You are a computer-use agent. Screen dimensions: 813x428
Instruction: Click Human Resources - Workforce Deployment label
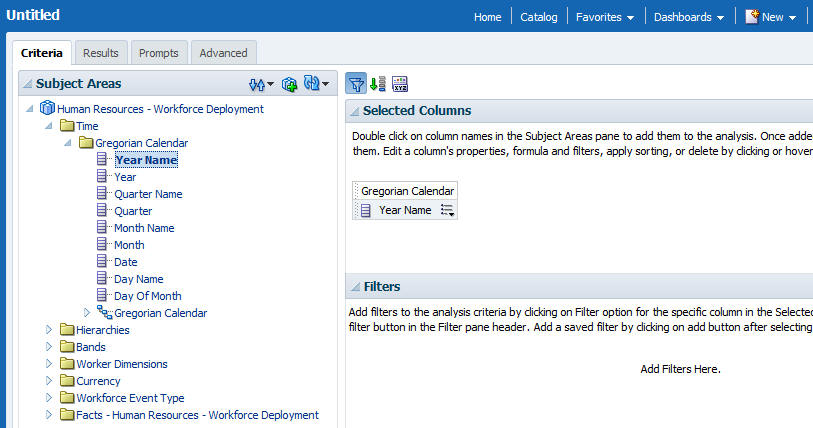coord(160,109)
